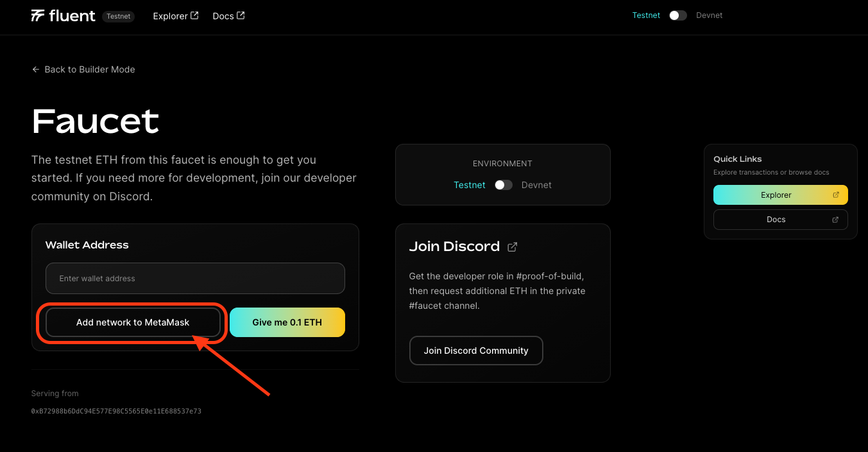868x452 pixels.
Task: Click the external link icon on the Explorer quick link
Action: pos(835,195)
